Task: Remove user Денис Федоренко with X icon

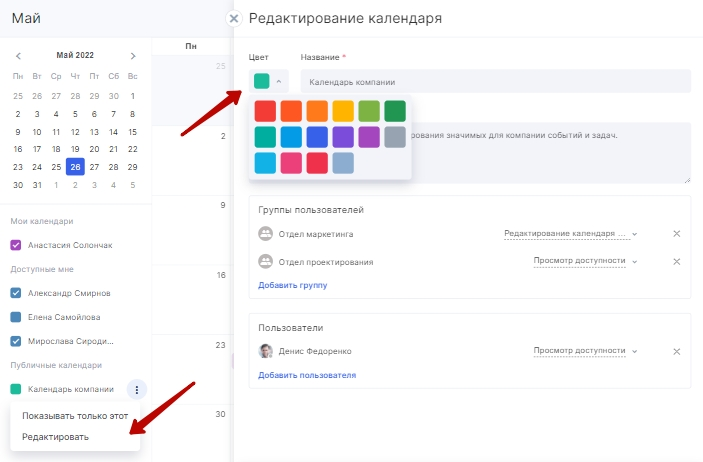Action: tap(676, 351)
